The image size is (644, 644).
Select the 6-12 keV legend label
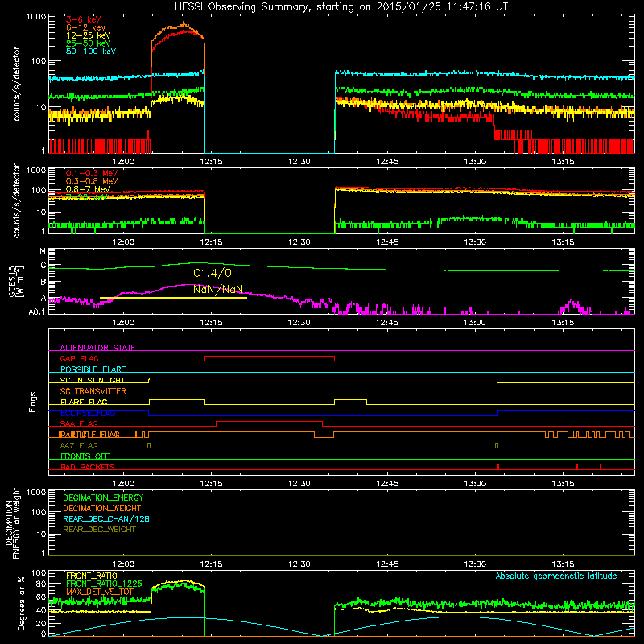point(86,27)
